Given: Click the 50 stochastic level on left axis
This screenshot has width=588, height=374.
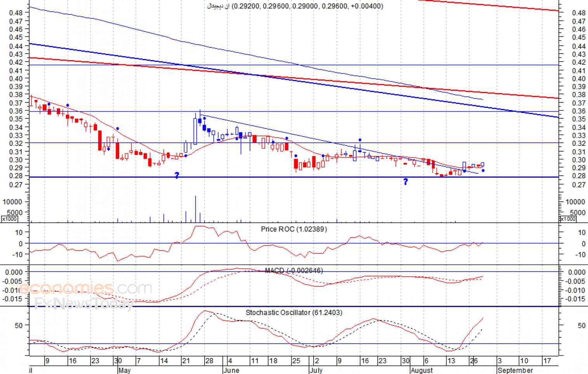Looking at the screenshot, I should pyautogui.click(x=19, y=326).
